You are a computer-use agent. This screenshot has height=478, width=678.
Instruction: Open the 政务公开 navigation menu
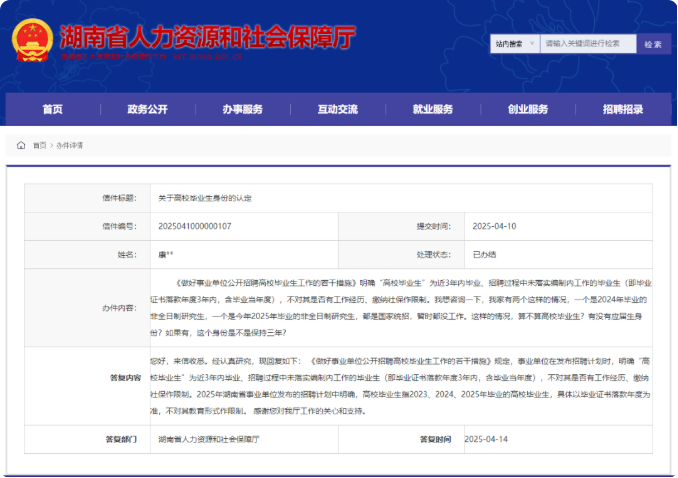point(147,109)
